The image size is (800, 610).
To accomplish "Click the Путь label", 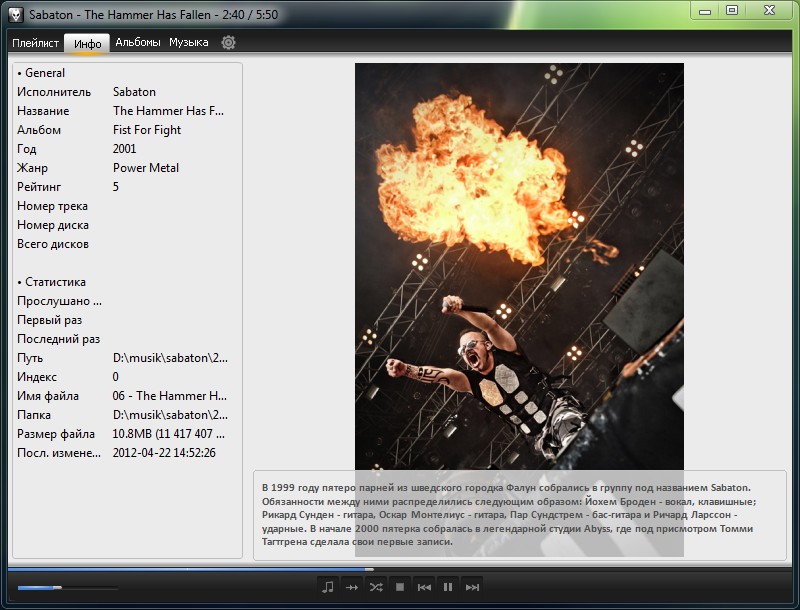I will click(30, 358).
